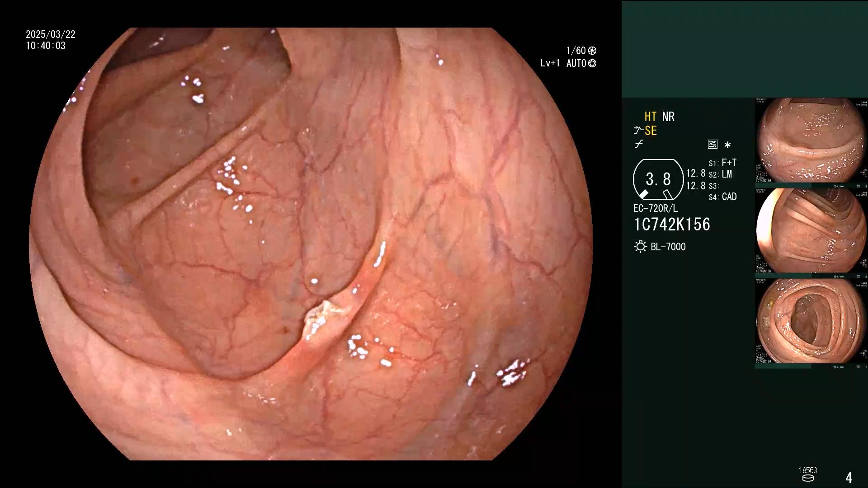Click the AUTO iris mode icon
868x488 pixels.
coord(592,63)
